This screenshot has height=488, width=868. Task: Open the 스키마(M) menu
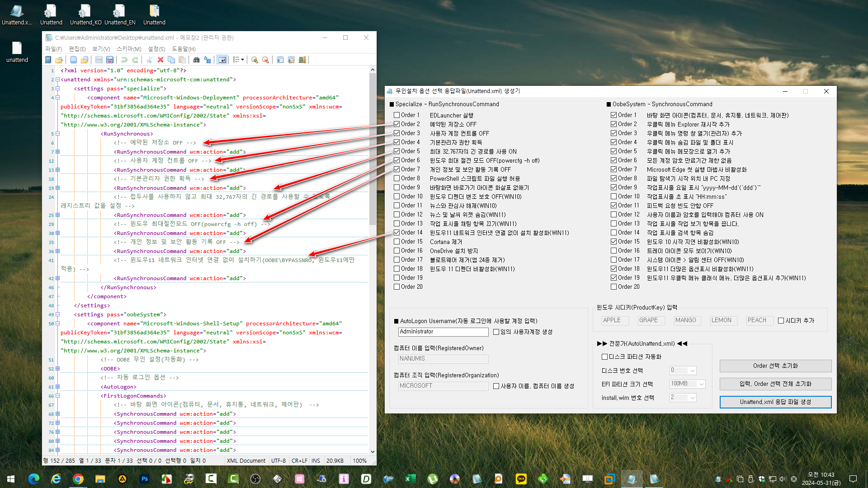(129, 49)
